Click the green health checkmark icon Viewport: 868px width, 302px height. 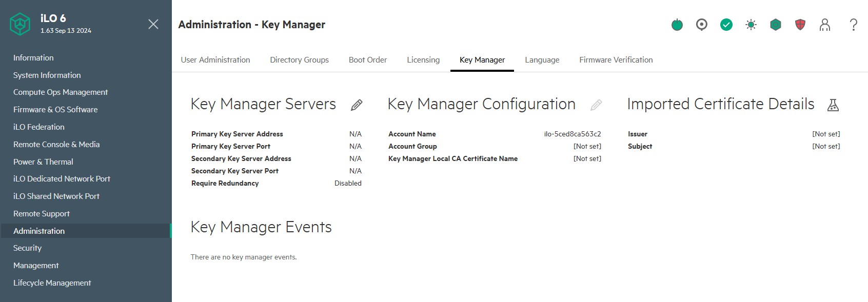726,25
